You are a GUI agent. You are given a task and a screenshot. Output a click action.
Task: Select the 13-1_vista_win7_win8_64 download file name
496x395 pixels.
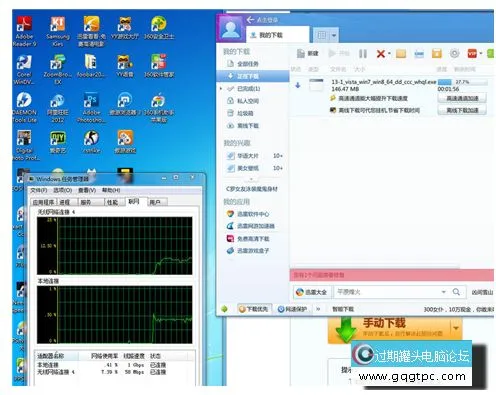coord(384,82)
